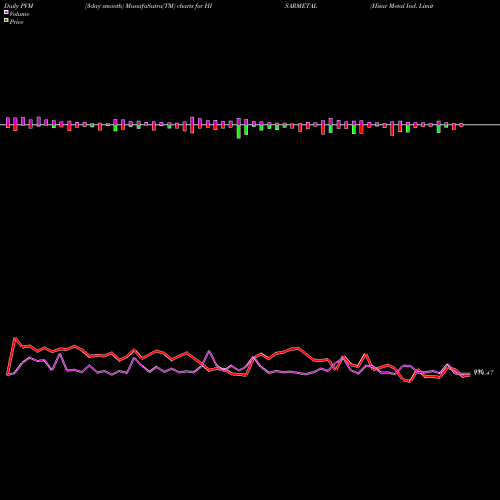The image size is (500, 500).
Task: Click the Volume legend color swatch
Action: pos(6,12)
